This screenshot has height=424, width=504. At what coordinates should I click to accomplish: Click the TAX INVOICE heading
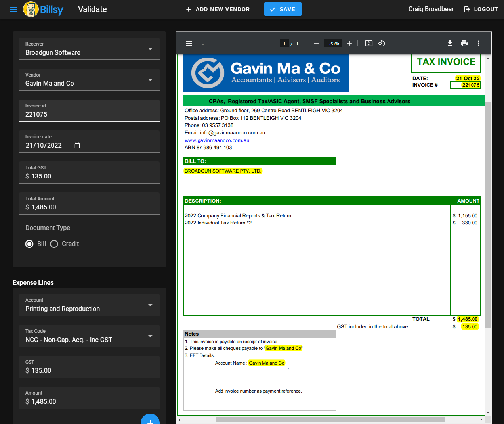tap(446, 62)
